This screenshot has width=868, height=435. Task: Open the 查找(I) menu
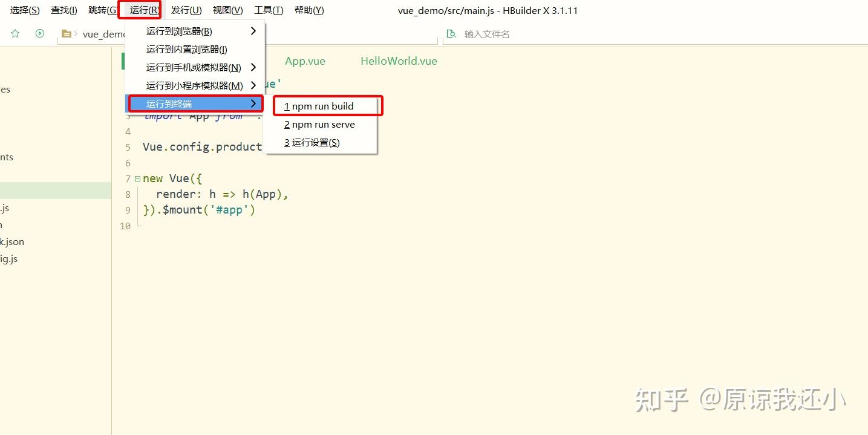[x=64, y=10]
